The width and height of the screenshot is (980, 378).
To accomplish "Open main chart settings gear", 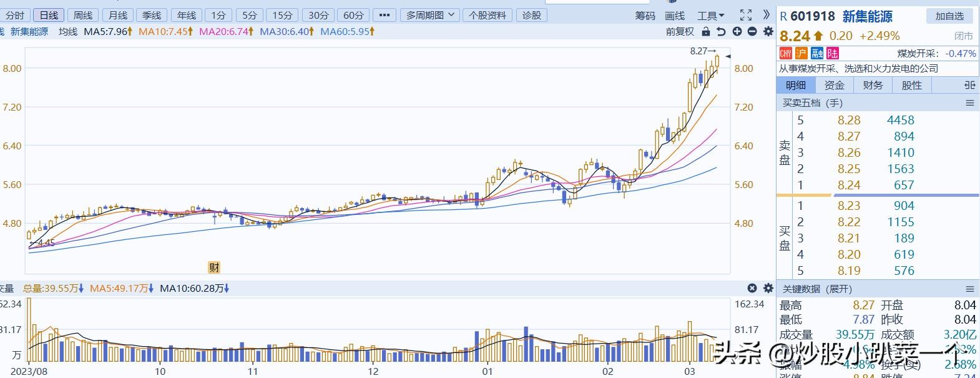I will pyautogui.click(x=768, y=31).
